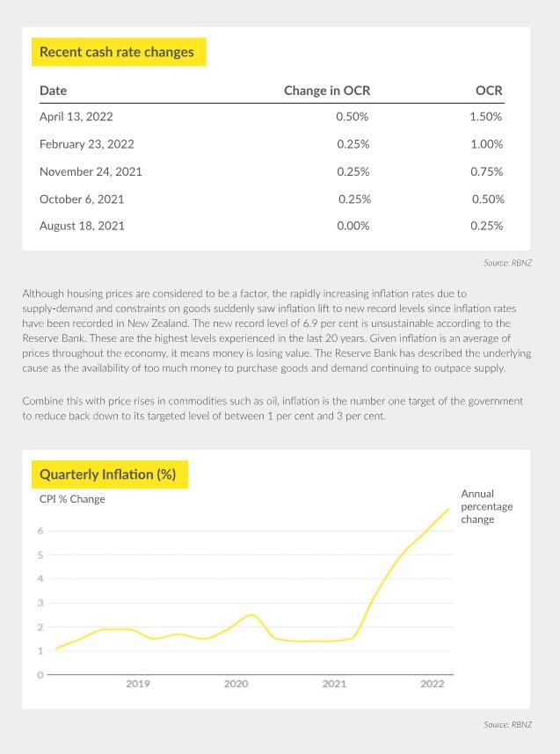Click the 0.50% change for April 2022
The height and width of the screenshot is (754, 560).
[353, 117]
